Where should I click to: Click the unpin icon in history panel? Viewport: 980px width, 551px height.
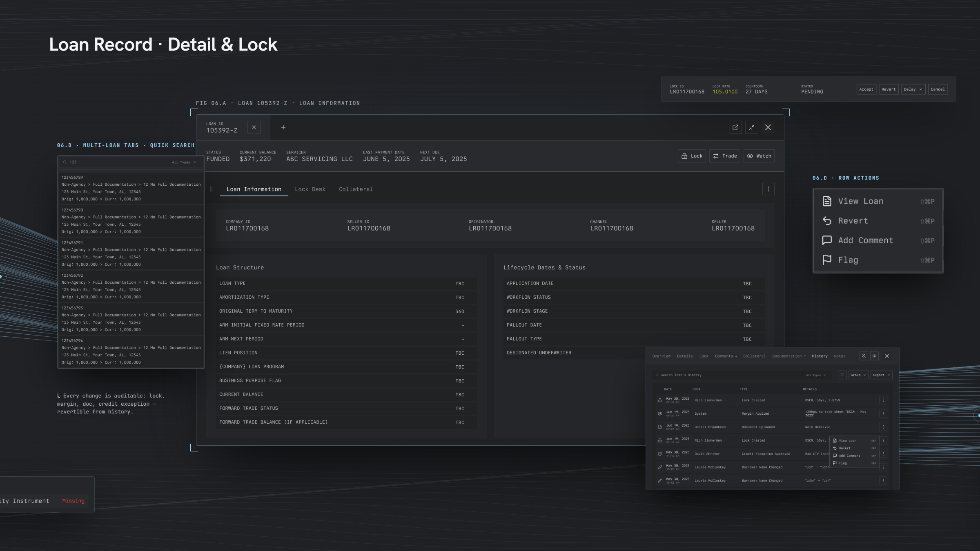pyautogui.click(x=864, y=356)
